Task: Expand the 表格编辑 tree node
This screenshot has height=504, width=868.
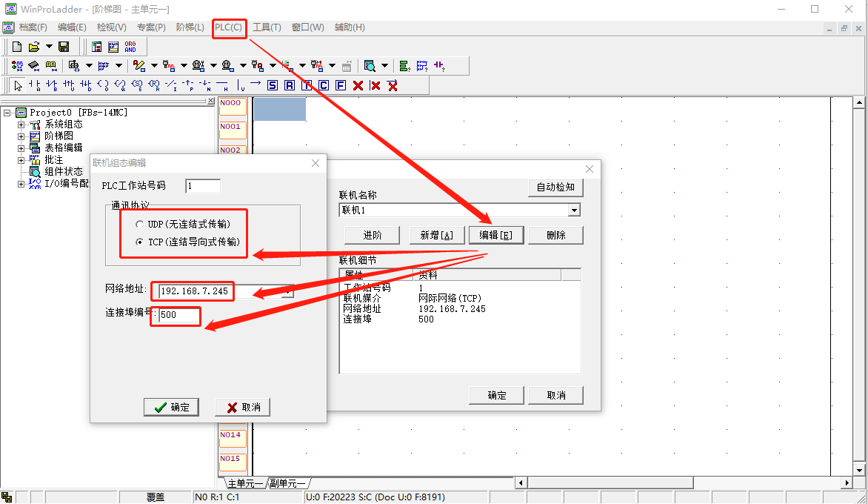Action: [x=21, y=148]
